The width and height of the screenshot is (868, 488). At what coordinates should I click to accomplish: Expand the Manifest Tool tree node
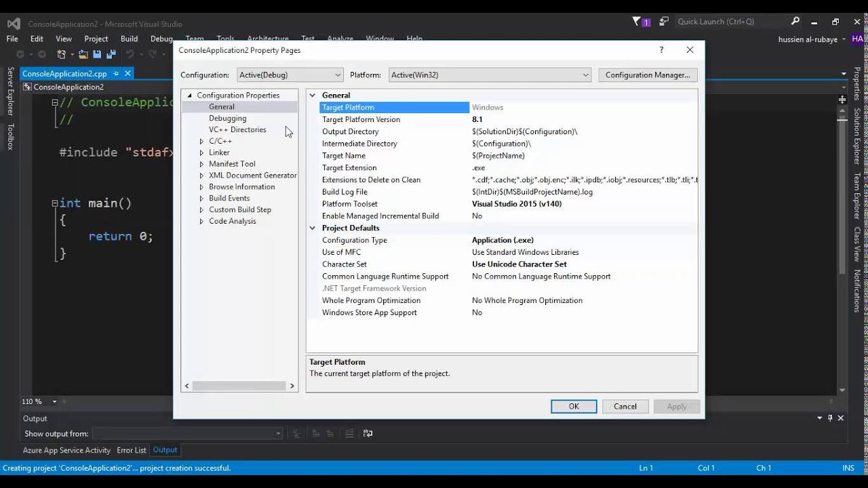[201, 164]
